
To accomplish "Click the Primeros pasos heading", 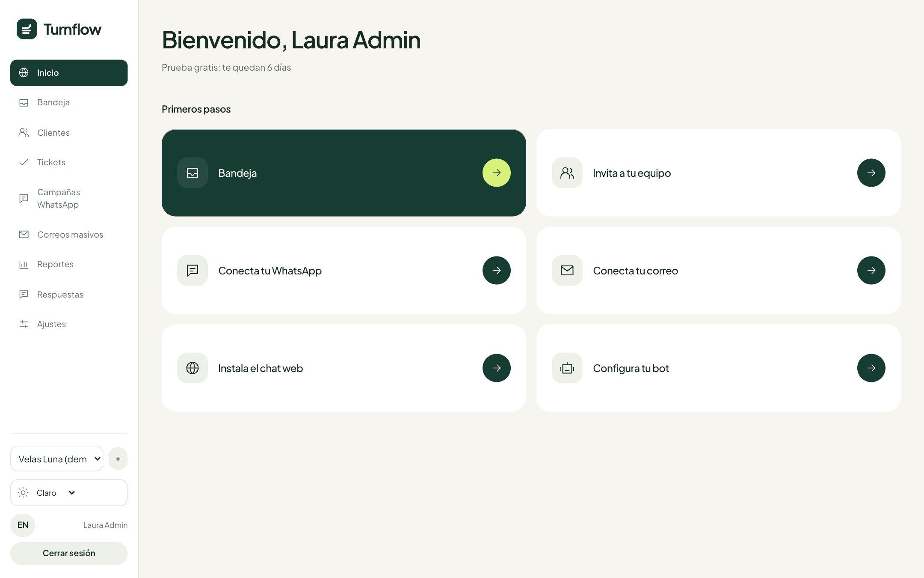I will (x=196, y=110).
